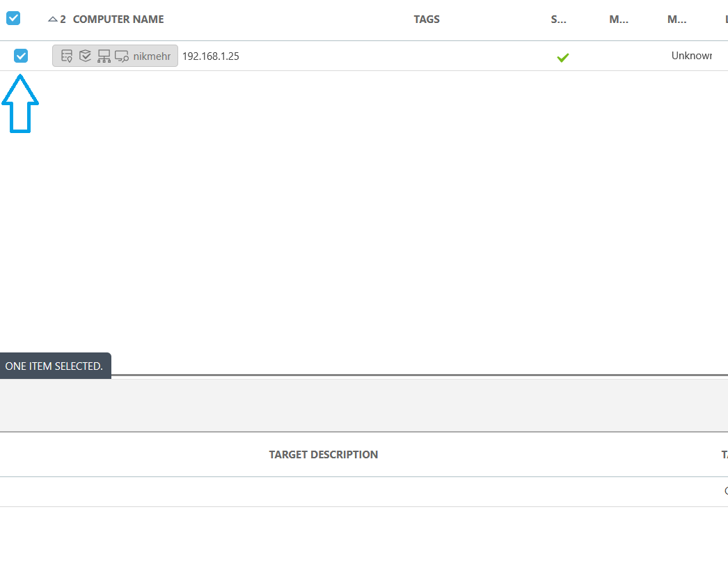Click the Unknown value in the computer row
The image size is (728, 583).
coord(691,56)
